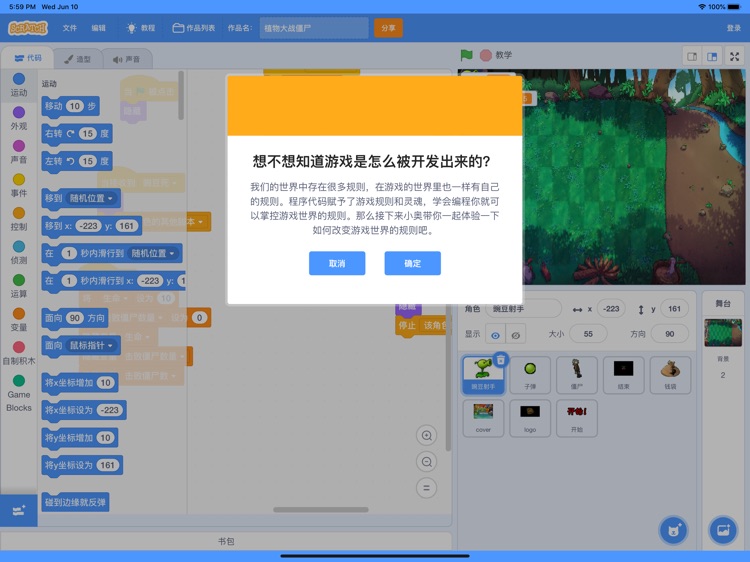Screen dimensions: 750x562
Task: Hide the sprite with crossed-eye icon
Action: pyautogui.click(x=516, y=335)
